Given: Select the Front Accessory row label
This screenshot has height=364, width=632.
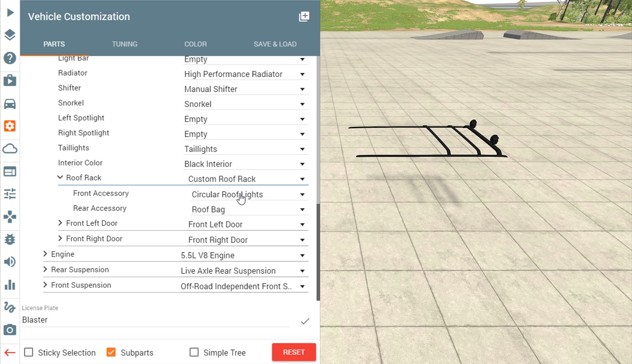Looking at the screenshot, I should pos(101,193).
